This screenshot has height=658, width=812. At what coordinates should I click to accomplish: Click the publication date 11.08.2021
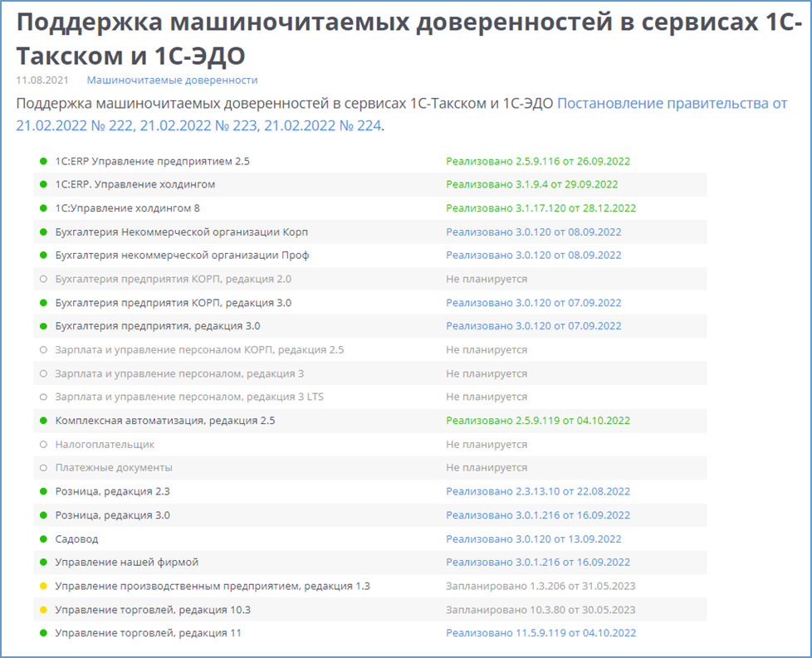tap(42, 80)
